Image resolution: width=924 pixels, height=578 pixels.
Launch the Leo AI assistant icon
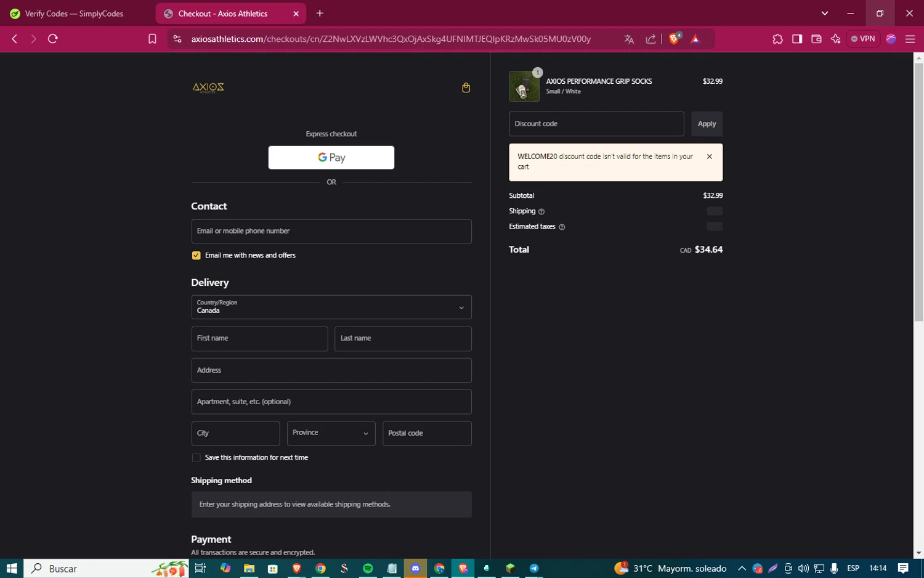tap(835, 39)
